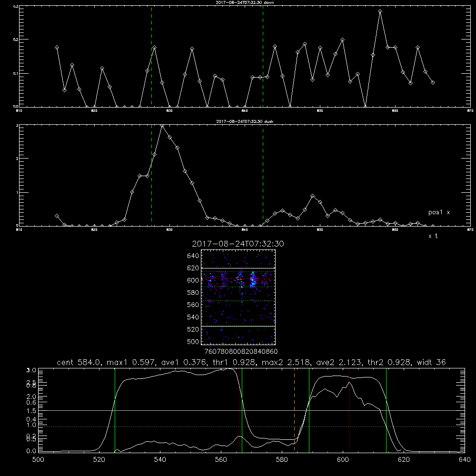Click image y-axis label 500
This screenshot has width=476, height=476.
coord(193,342)
